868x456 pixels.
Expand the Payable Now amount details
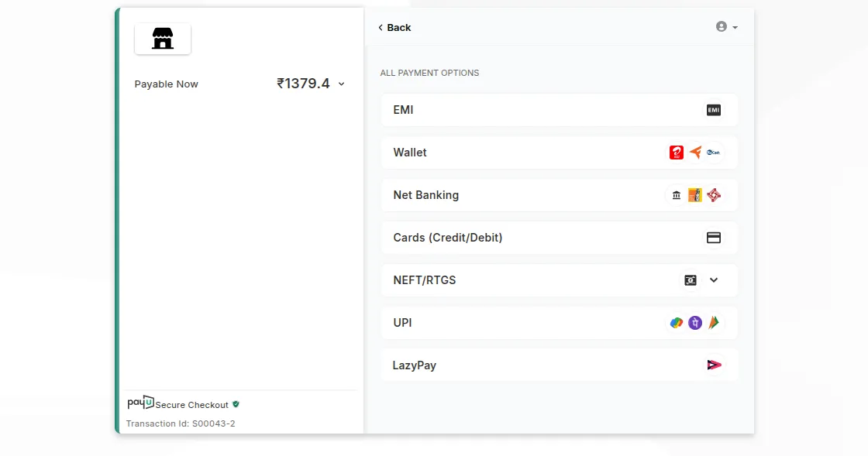tap(341, 84)
